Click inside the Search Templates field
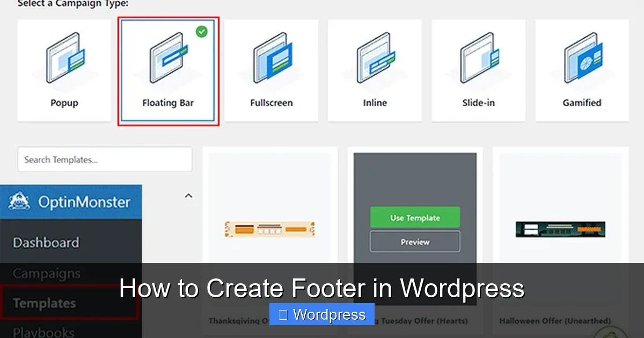This screenshot has height=338, width=644. click(105, 159)
